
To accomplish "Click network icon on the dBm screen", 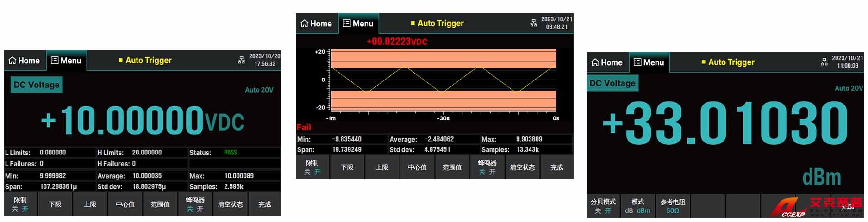I will 824,62.
